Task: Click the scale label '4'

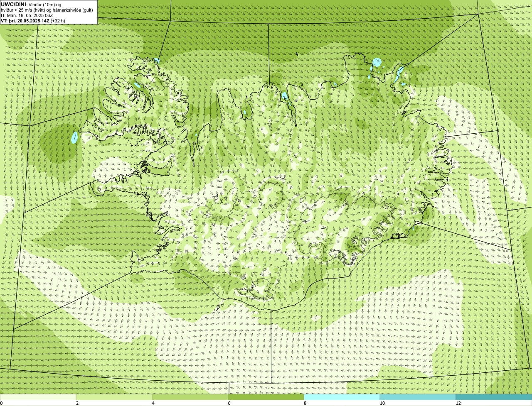Action: [153, 403]
